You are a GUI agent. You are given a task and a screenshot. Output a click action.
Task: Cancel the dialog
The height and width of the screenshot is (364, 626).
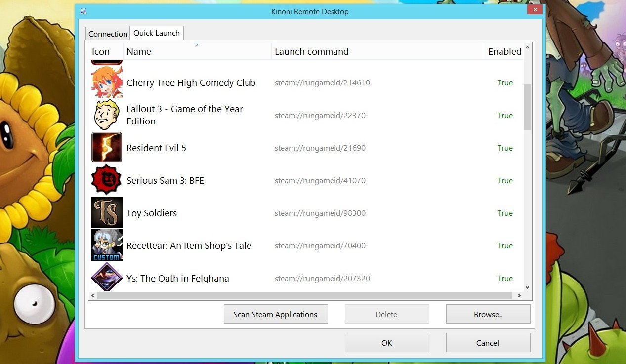pos(488,343)
